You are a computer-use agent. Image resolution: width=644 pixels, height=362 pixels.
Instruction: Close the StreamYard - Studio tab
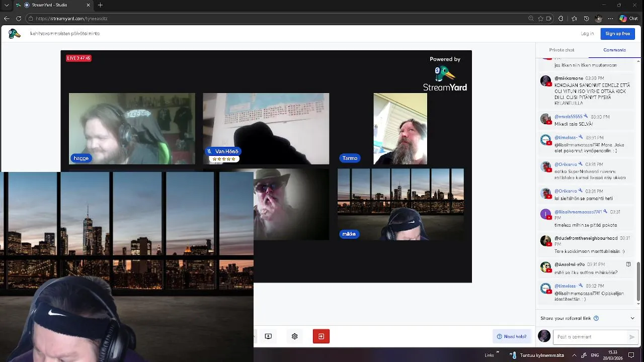point(89,5)
